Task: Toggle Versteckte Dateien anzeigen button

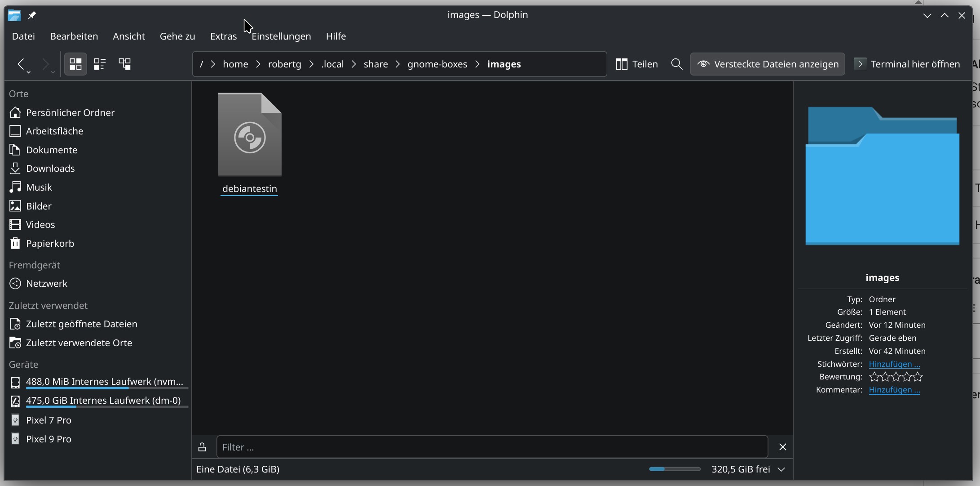Action: [767, 64]
